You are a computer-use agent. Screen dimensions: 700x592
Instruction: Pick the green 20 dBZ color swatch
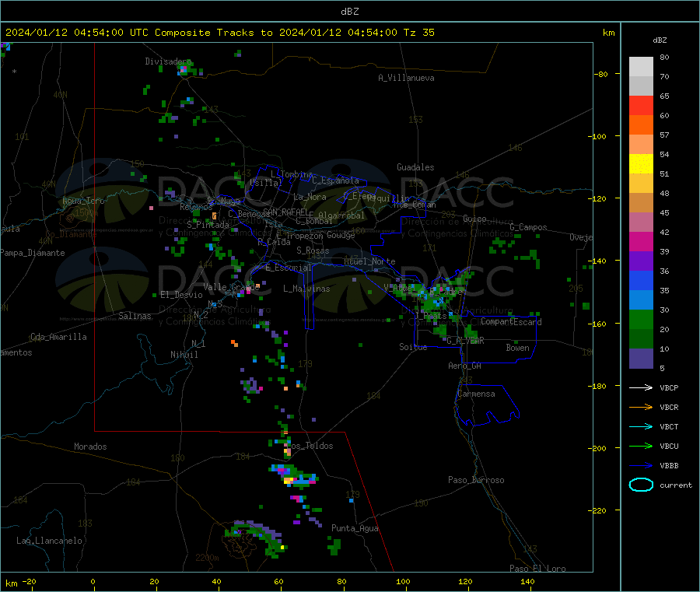641,319
